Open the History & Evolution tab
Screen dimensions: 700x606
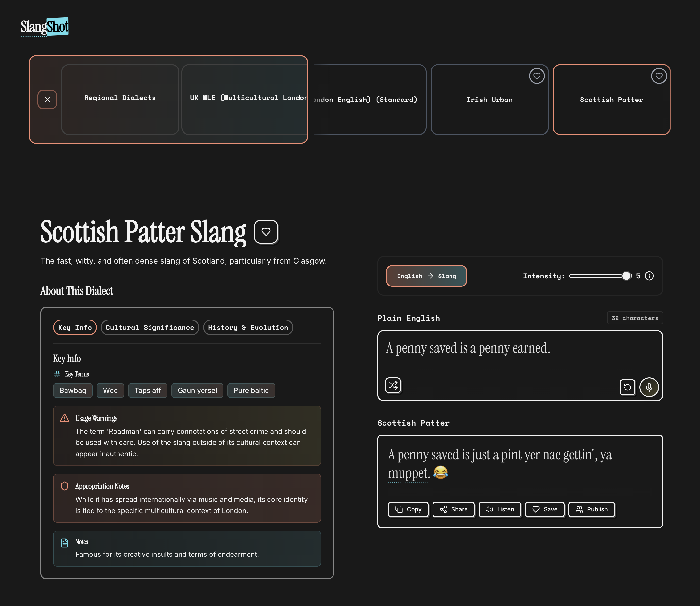(248, 327)
